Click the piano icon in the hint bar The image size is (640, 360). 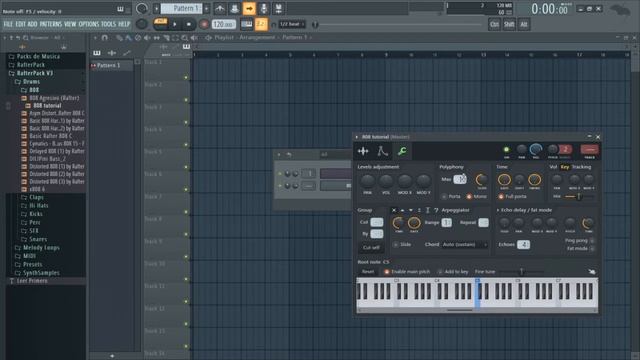click(x=120, y=9)
